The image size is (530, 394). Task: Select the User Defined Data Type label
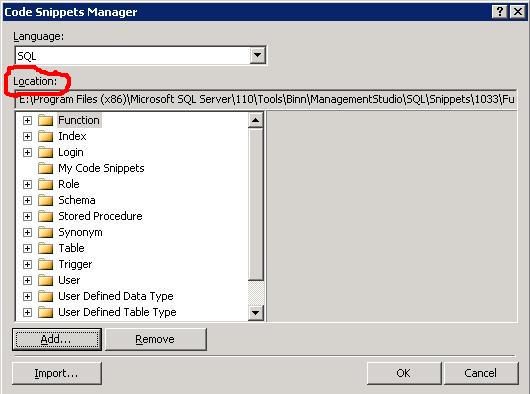coord(116,296)
